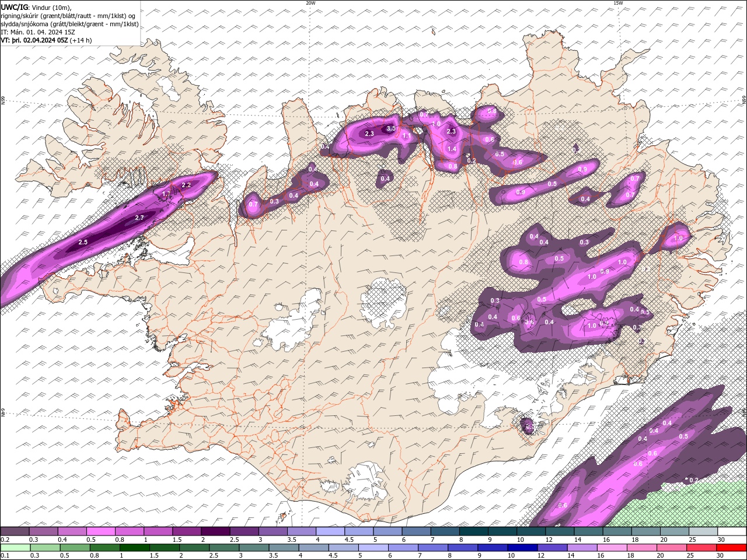The image size is (747, 560).
Task: Click the bright red 30 swatch in lower scale
Action: [731, 548]
